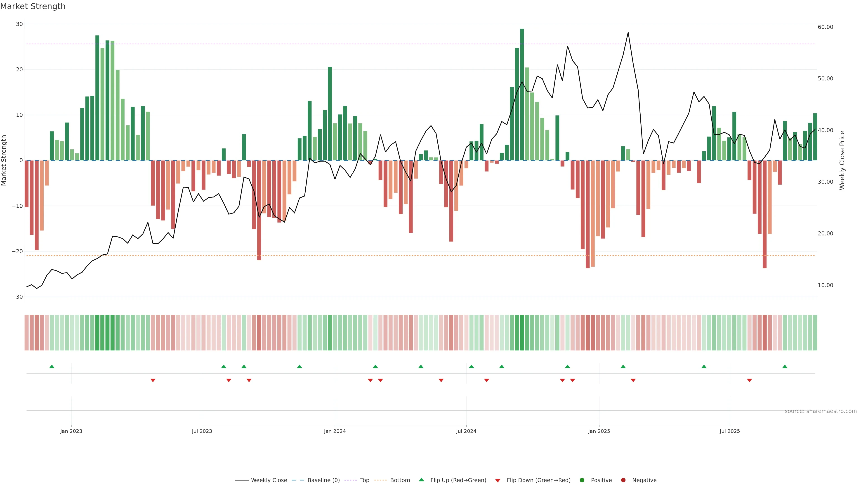
Task: Toggle the Bottom legend entry
Action: [400, 480]
